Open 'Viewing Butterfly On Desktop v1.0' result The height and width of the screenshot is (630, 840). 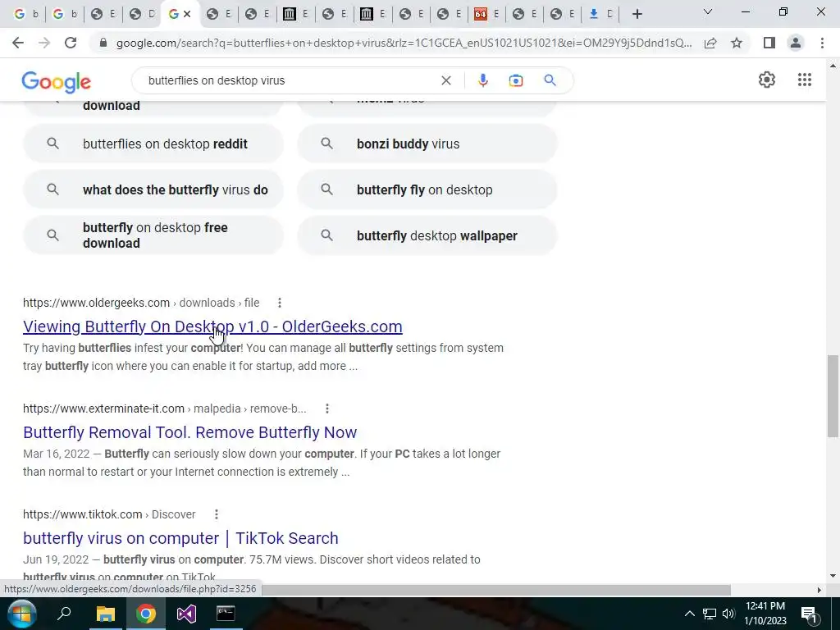212,326
